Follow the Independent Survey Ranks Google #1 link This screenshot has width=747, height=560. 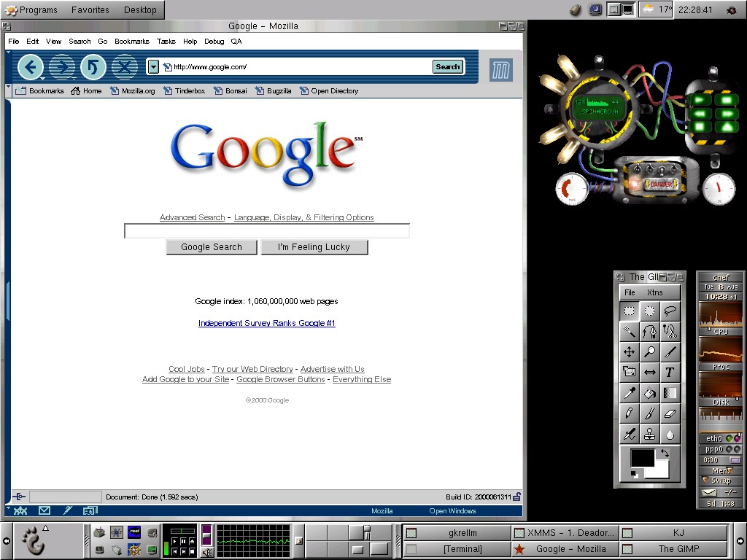267,323
